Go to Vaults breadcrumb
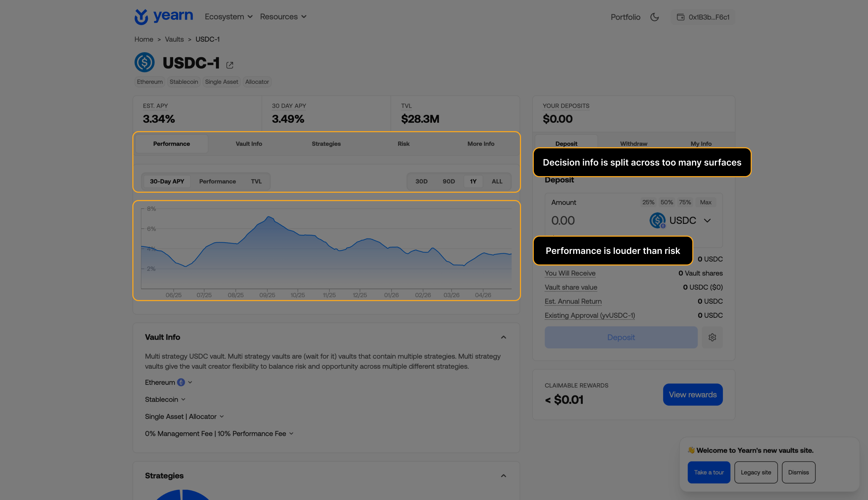This screenshot has width=868, height=500. tap(174, 39)
